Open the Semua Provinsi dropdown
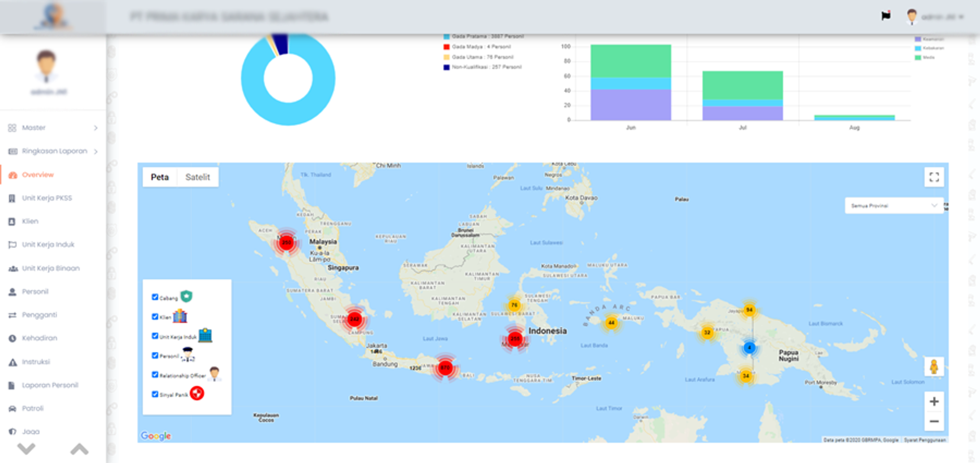 coord(893,206)
